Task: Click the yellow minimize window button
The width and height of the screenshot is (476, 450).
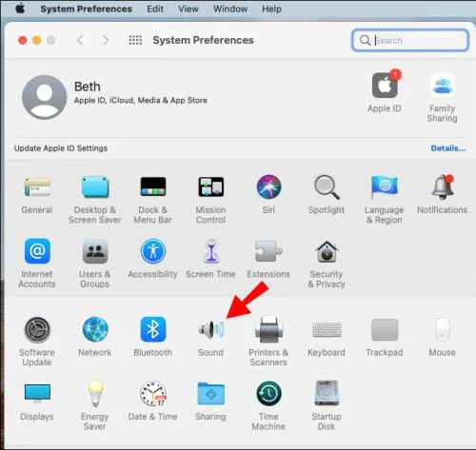Action: [37, 40]
